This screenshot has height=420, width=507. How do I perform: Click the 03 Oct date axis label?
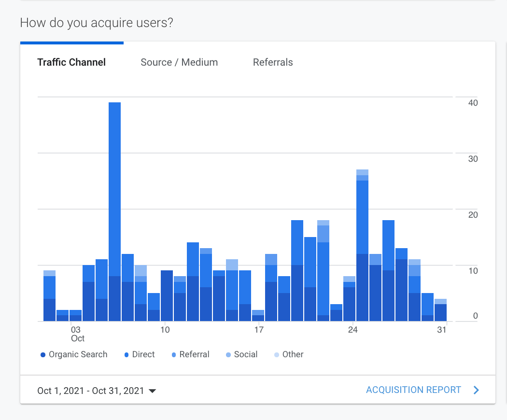(x=77, y=334)
